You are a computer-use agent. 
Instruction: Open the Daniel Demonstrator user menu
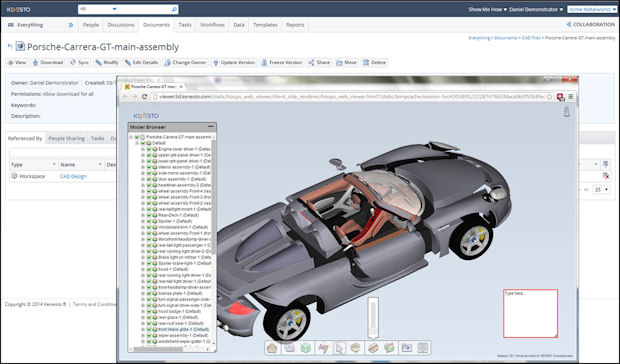click(x=536, y=9)
